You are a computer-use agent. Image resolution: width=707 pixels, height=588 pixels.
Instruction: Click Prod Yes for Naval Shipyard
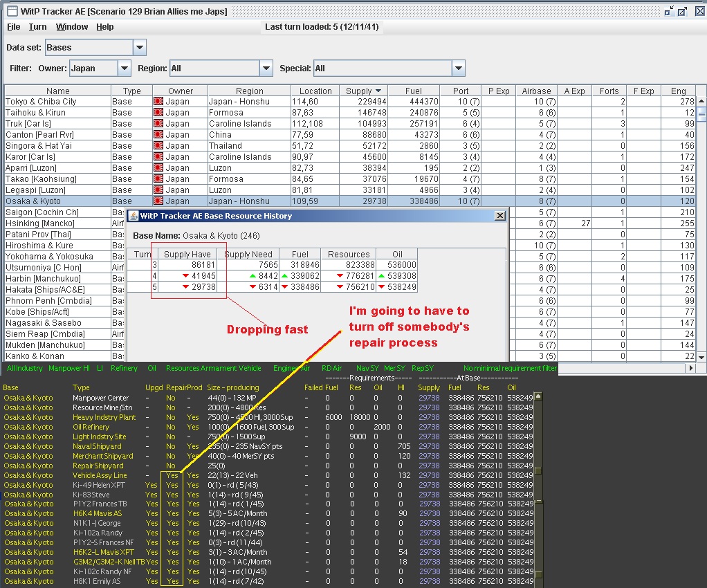point(193,446)
